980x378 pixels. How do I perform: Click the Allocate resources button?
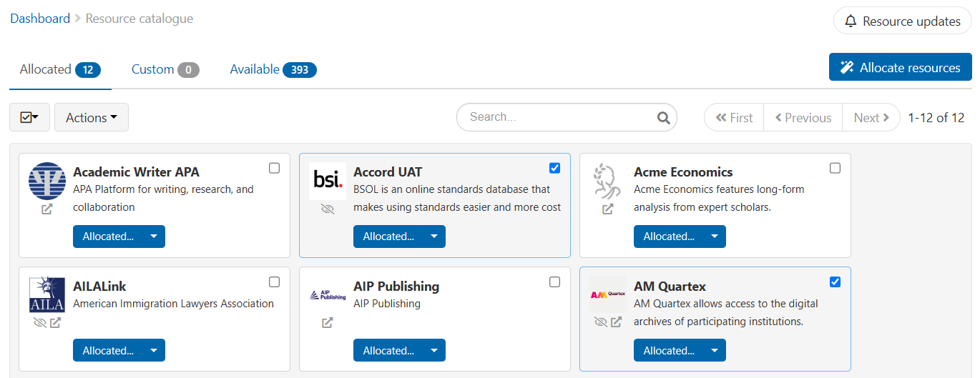coord(901,68)
